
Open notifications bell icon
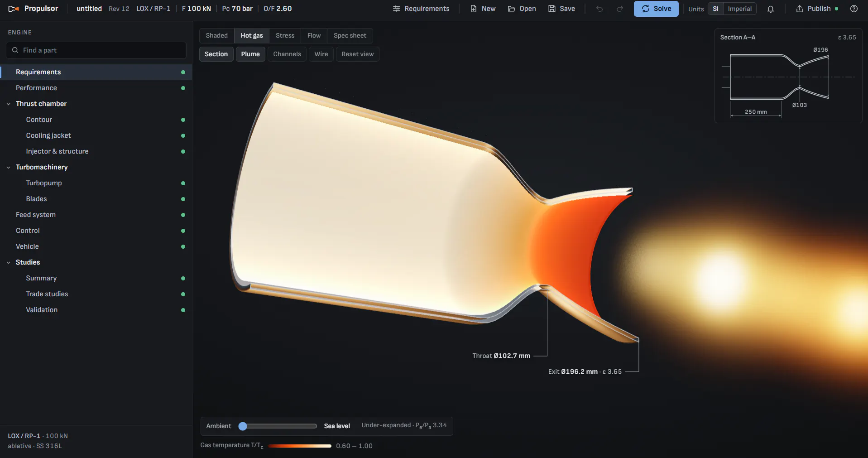pos(771,9)
